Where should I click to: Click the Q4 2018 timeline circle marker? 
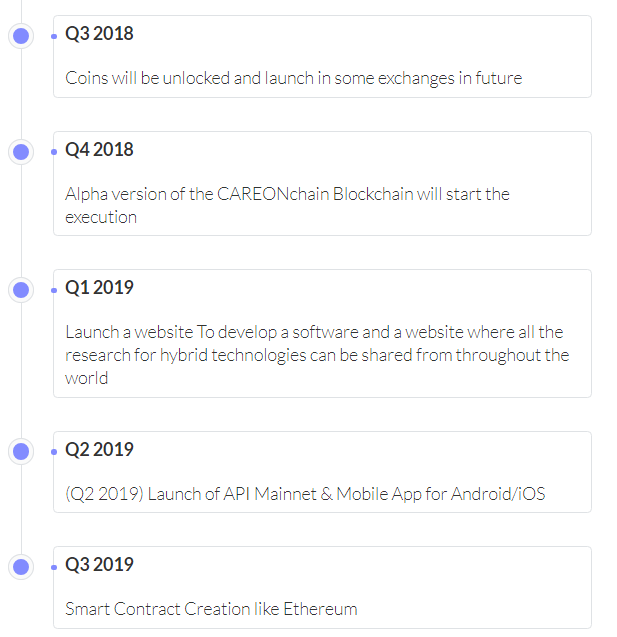(x=21, y=152)
